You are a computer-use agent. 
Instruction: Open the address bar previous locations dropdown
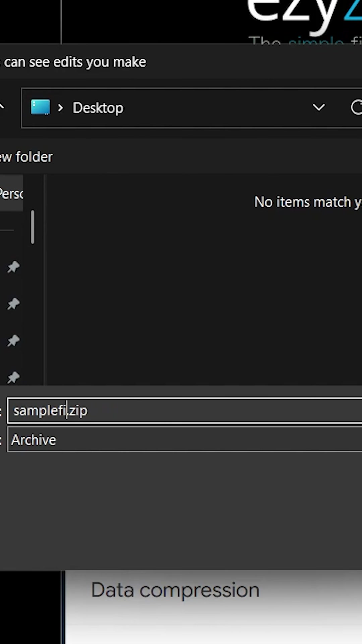[x=318, y=108]
